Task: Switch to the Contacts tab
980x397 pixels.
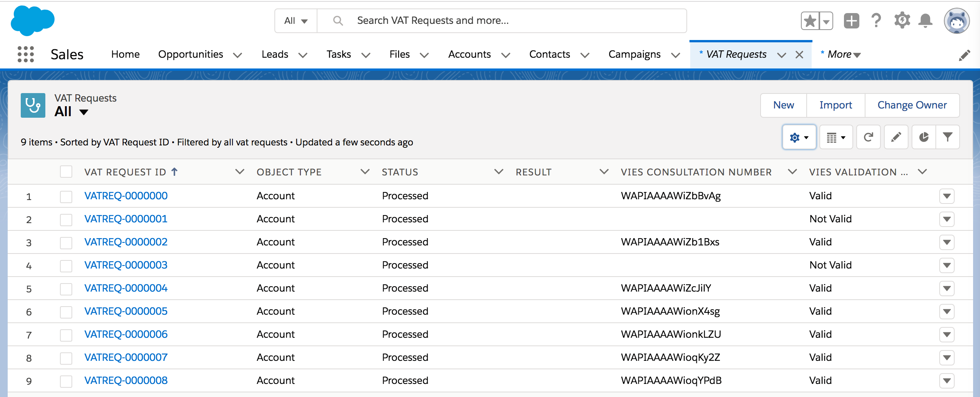Action: [550, 54]
